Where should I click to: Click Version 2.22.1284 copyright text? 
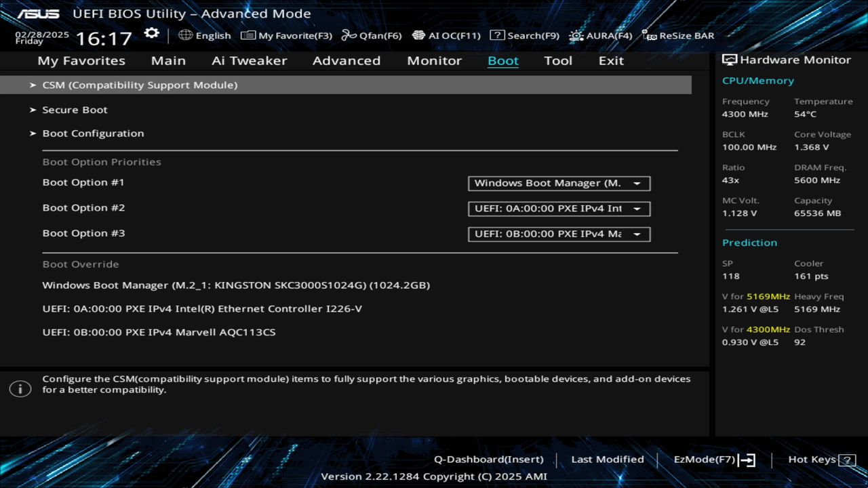[434, 476]
